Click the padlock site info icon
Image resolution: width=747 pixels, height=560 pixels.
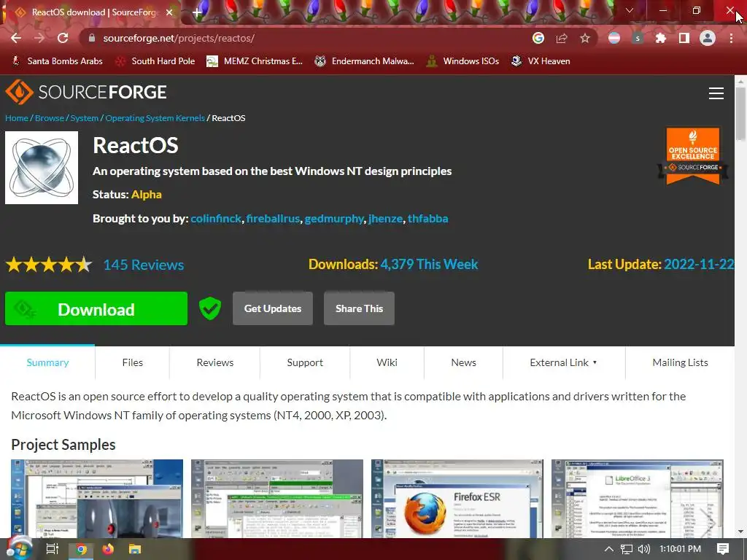pos(91,38)
